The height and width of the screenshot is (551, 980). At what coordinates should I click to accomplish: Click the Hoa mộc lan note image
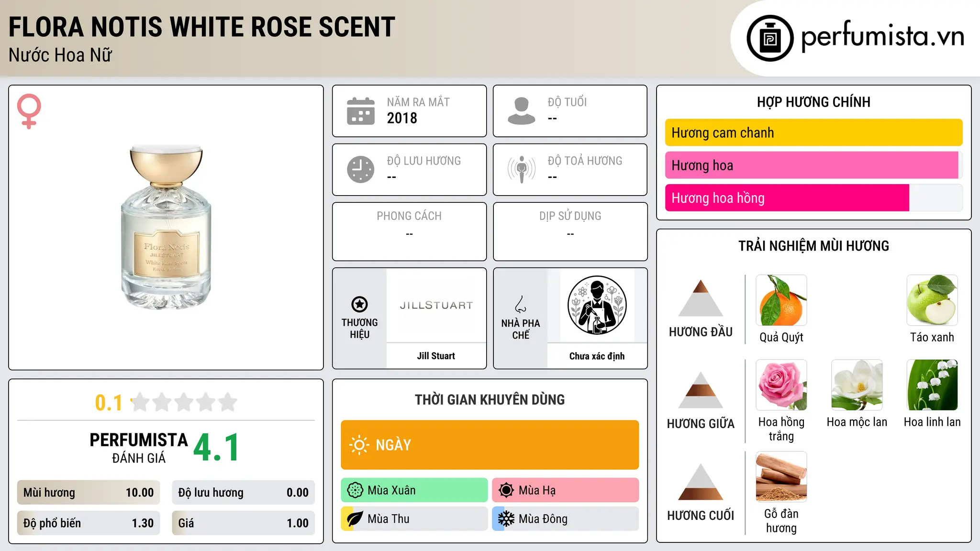click(x=857, y=385)
